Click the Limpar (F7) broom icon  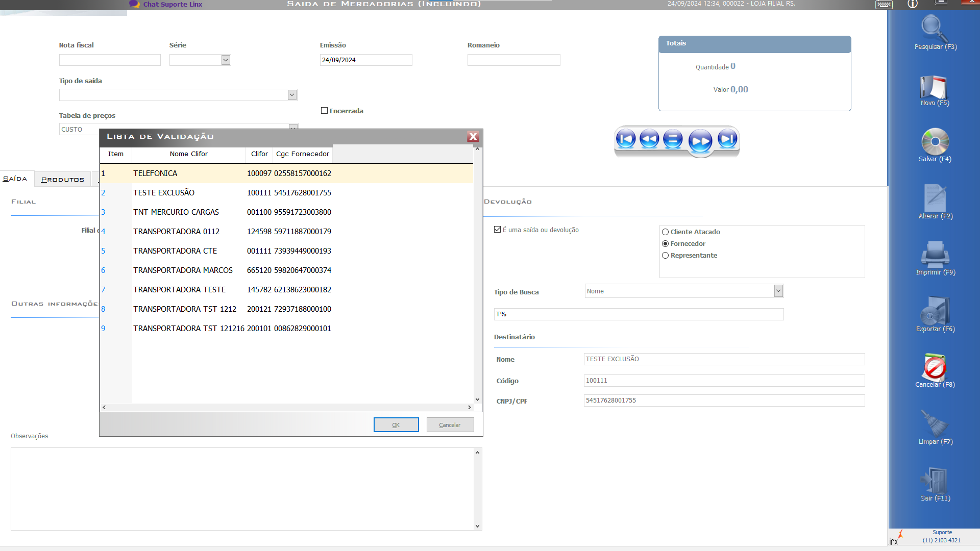pyautogui.click(x=935, y=423)
